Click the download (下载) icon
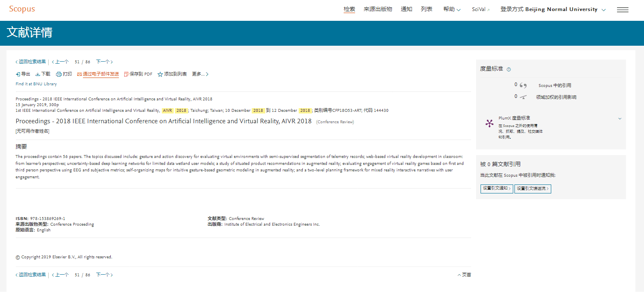The width and height of the screenshot is (644, 302). click(38, 74)
